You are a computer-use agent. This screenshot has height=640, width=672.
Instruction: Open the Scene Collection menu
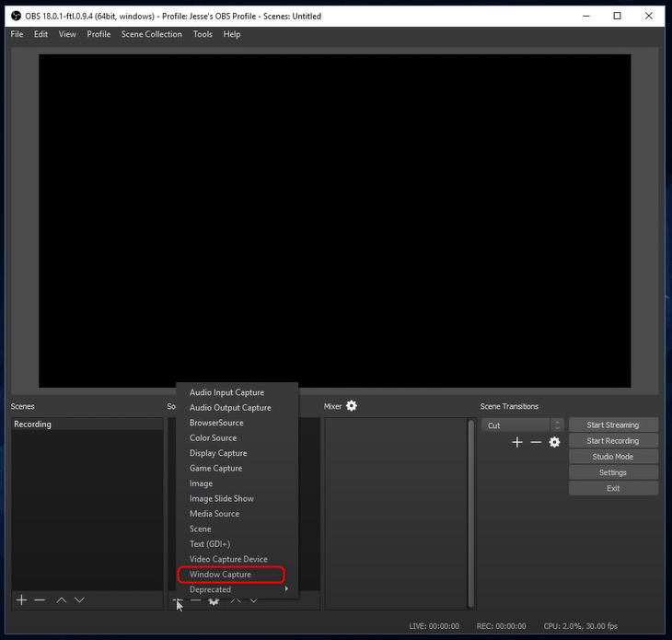click(x=151, y=34)
